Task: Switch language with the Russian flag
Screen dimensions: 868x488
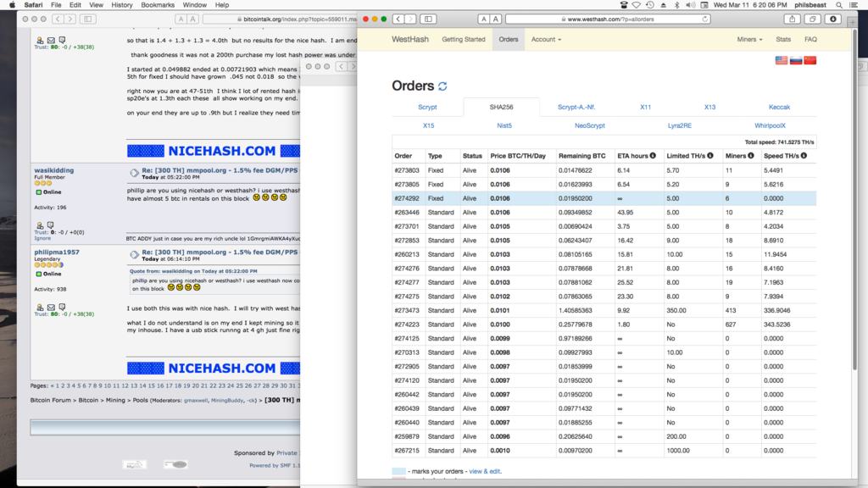Action: 795,60
